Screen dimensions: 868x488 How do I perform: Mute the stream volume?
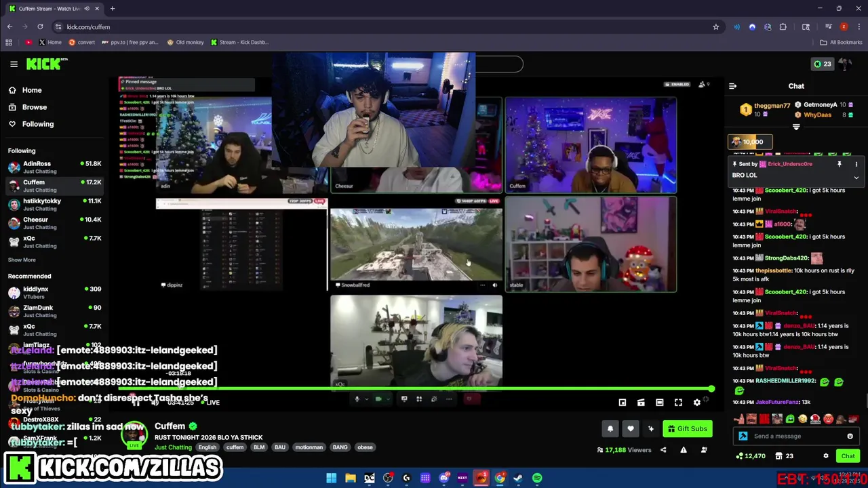click(155, 403)
